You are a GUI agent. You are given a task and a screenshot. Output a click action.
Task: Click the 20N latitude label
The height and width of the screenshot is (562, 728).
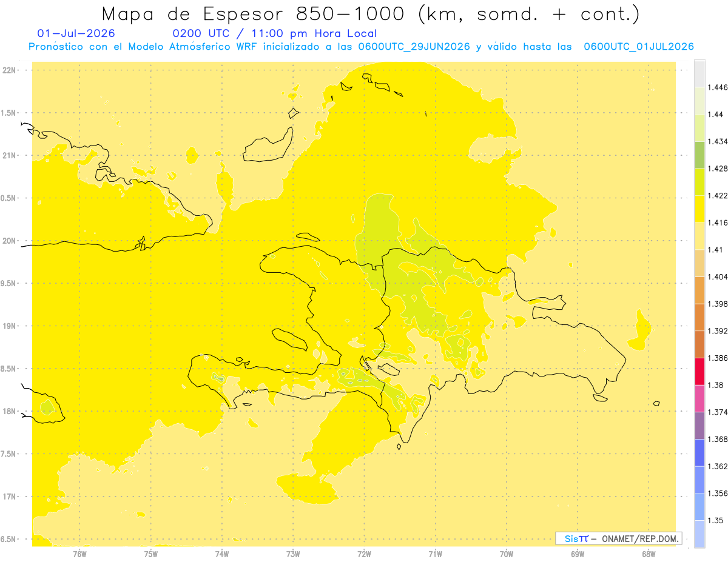coord(9,241)
